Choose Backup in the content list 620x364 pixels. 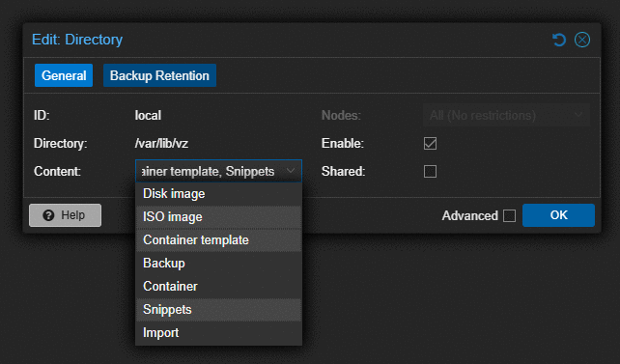coord(218,264)
